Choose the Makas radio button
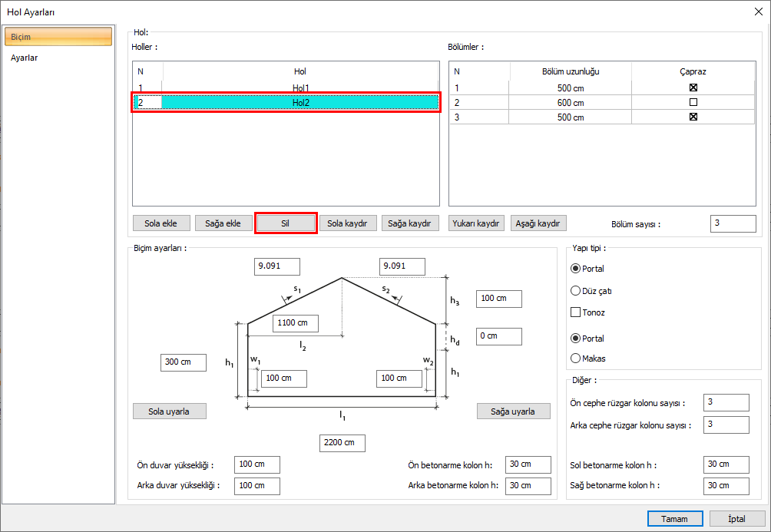 (576, 358)
